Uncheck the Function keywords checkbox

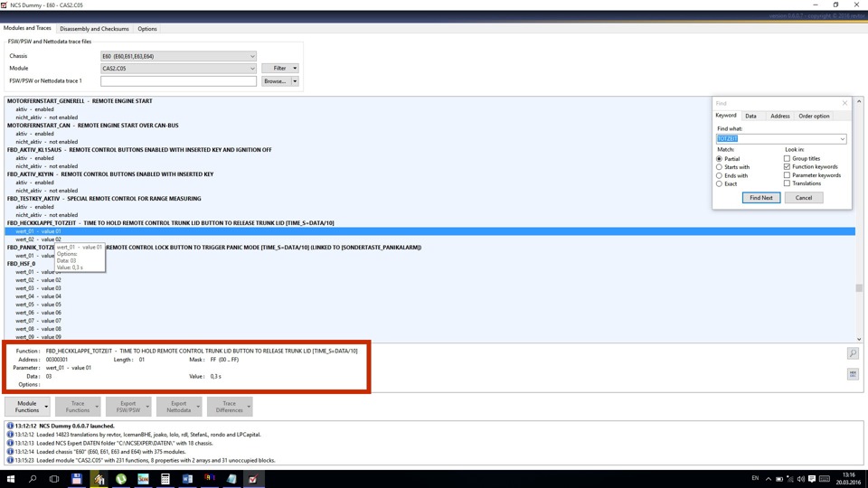[x=787, y=166]
